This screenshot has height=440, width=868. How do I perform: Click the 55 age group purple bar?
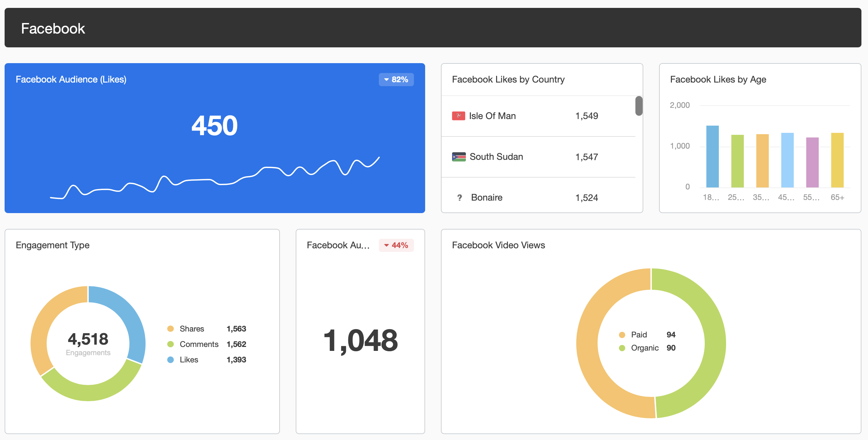[812, 162]
